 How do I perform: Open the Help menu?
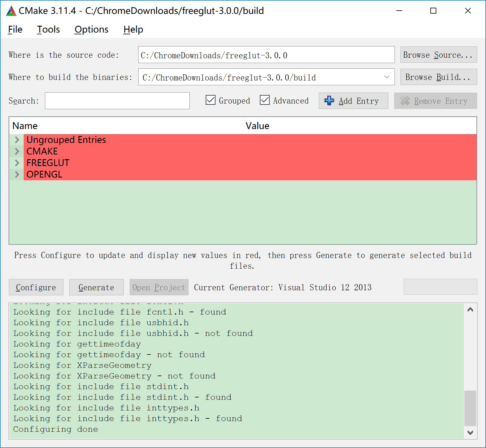pos(133,29)
